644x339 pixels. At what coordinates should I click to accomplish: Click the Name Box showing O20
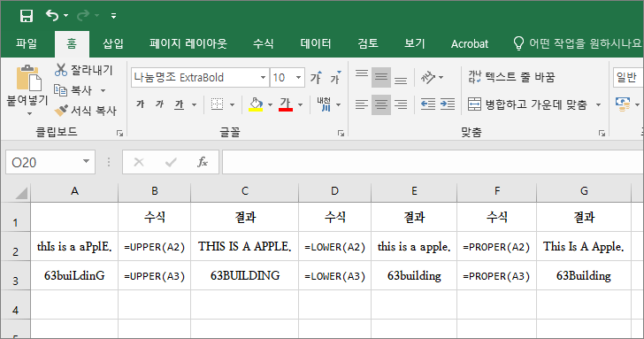(43, 162)
